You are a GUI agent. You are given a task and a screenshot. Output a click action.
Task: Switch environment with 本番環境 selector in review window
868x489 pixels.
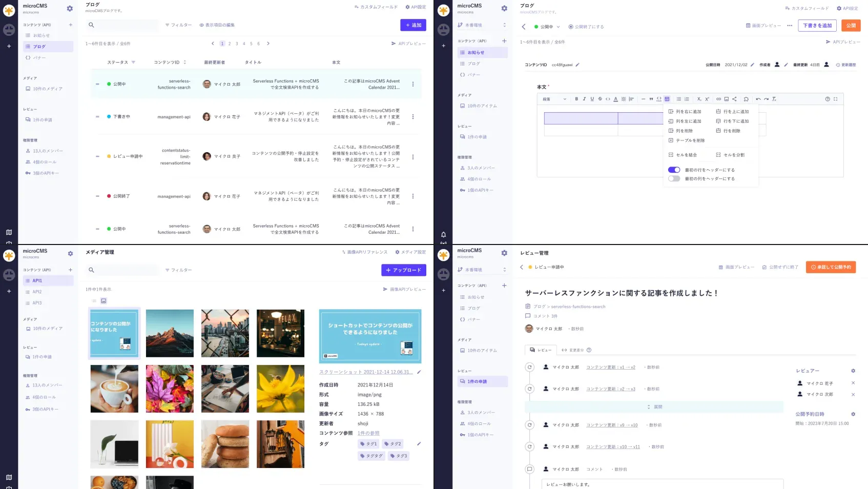click(x=482, y=270)
